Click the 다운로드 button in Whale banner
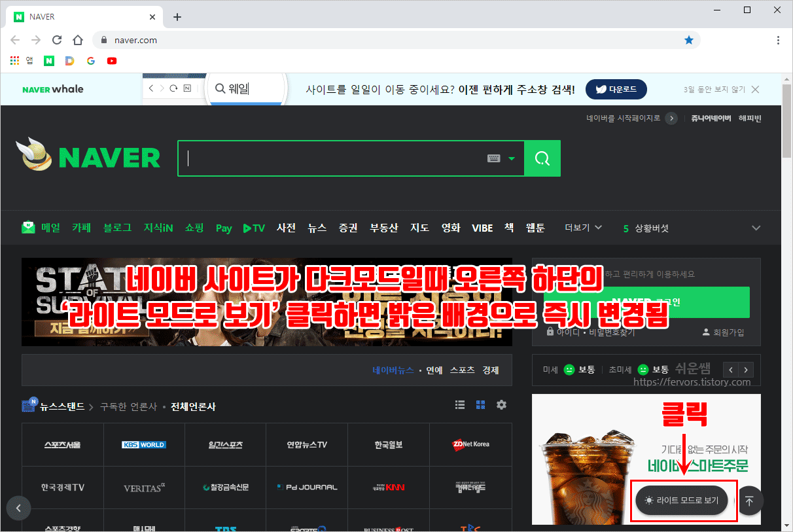Viewport: 793px width, 532px height. tap(616, 89)
